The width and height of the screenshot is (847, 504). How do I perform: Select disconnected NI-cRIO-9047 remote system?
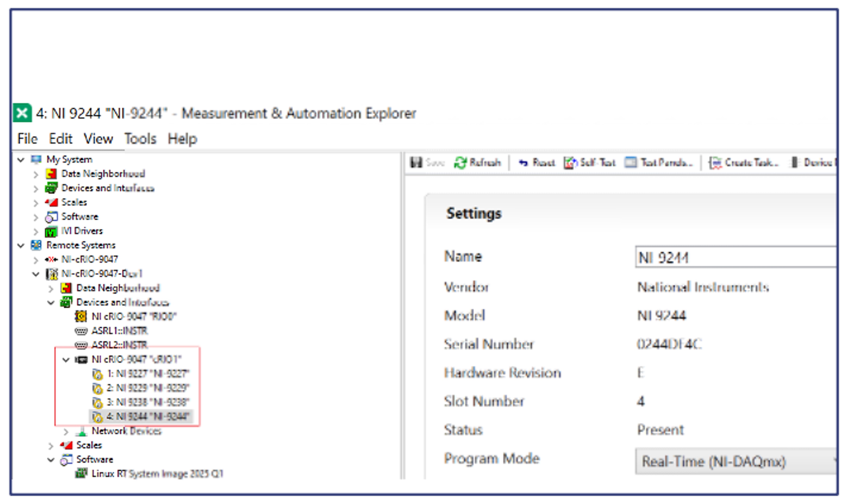[x=89, y=259]
